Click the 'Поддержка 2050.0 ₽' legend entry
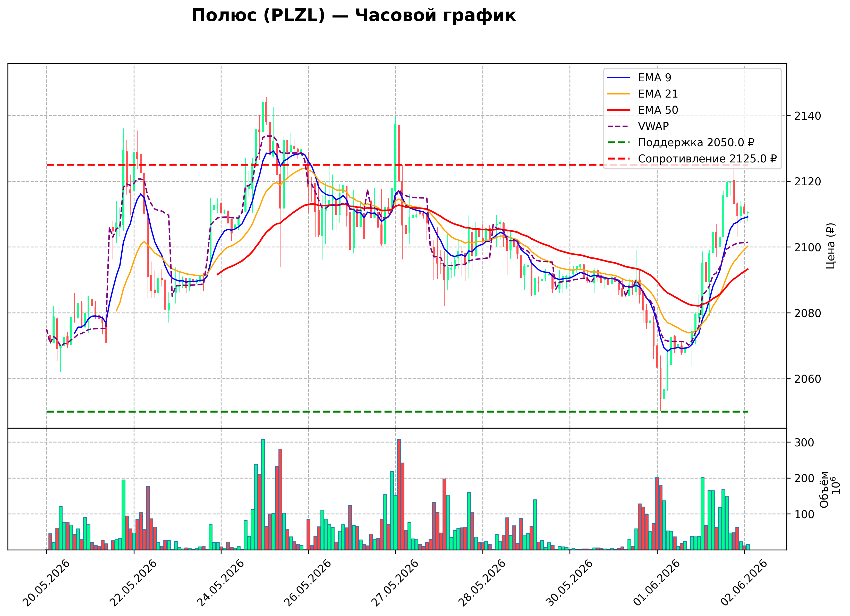850x616 pixels. click(x=681, y=143)
